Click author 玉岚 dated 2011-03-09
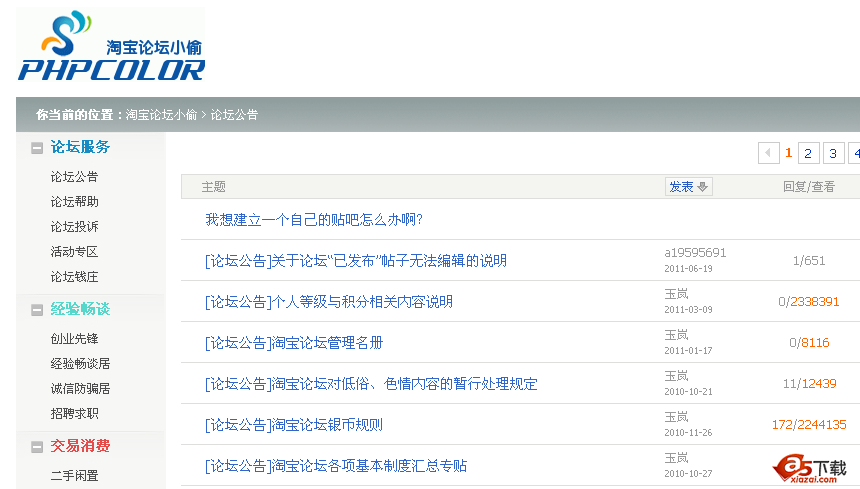This screenshot has width=860, height=489. click(676, 294)
